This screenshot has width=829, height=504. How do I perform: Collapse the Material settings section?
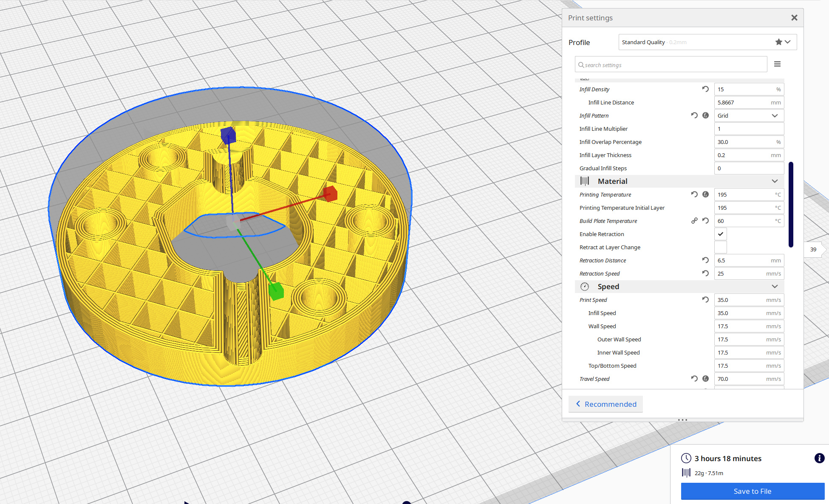pyautogui.click(x=775, y=181)
